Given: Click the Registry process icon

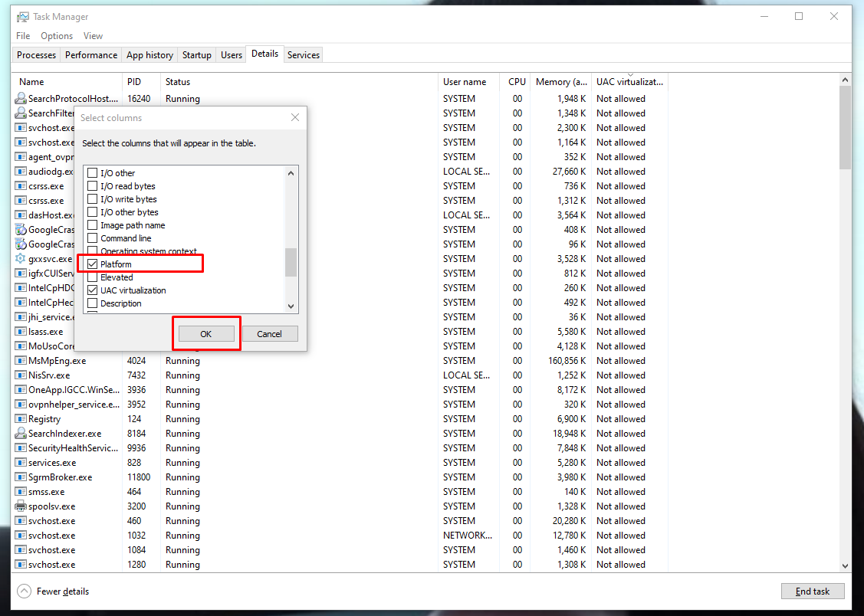Looking at the screenshot, I should tap(21, 419).
